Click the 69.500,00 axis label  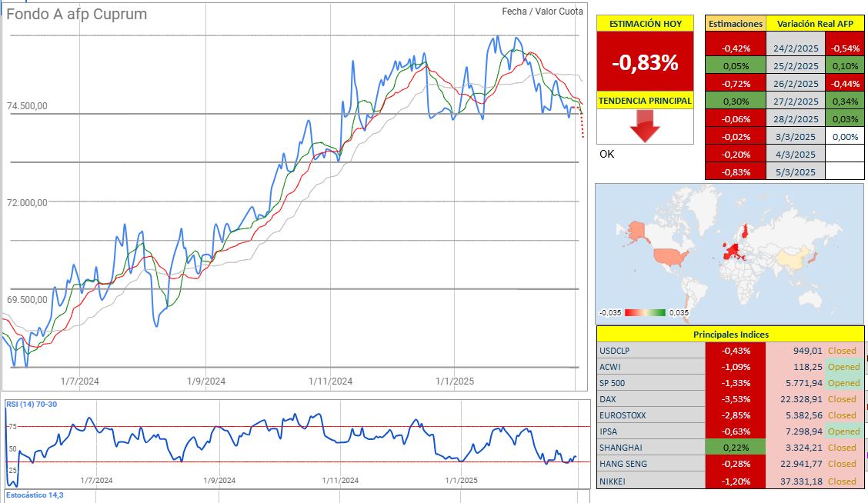click(27, 299)
